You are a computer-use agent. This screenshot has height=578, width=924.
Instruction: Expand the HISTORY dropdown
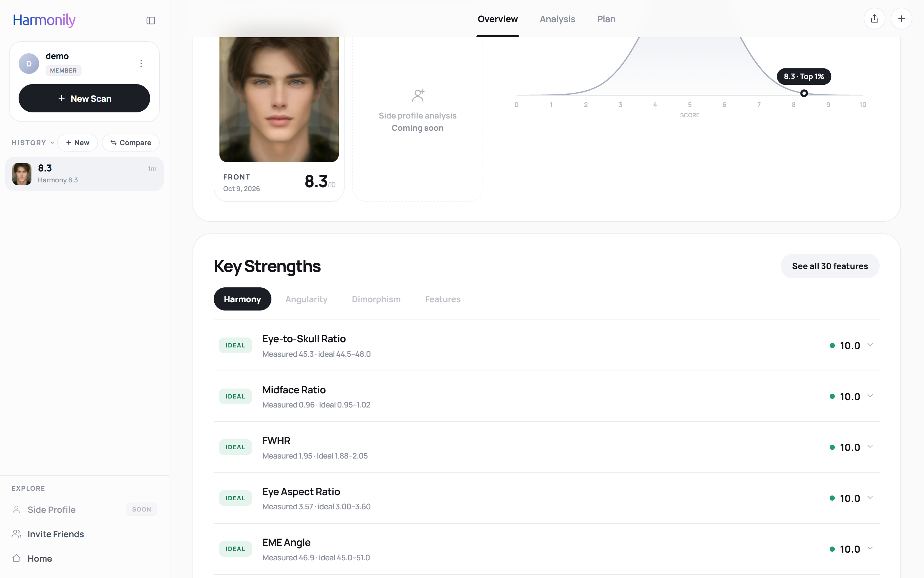coord(33,143)
